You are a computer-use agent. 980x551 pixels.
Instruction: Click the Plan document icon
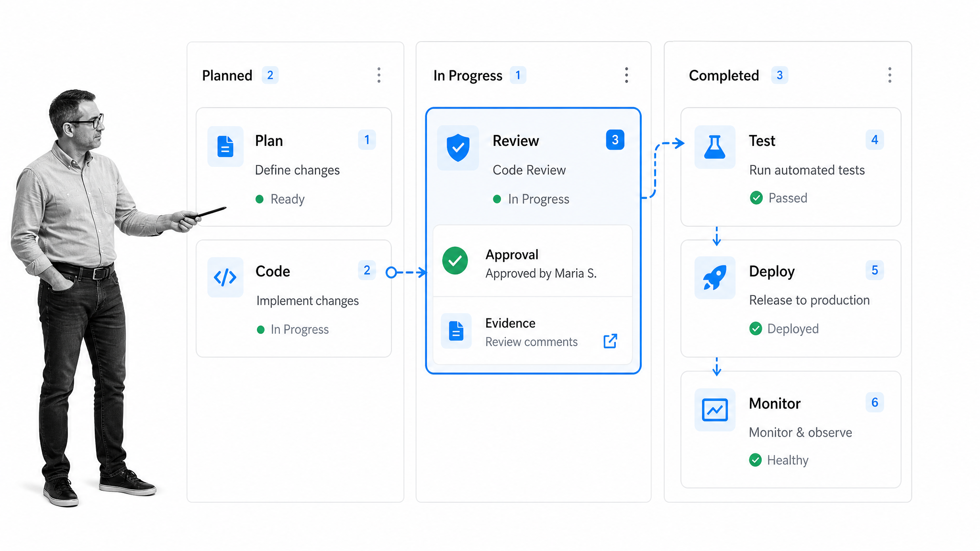pyautogui.click(x=225, y=146)
